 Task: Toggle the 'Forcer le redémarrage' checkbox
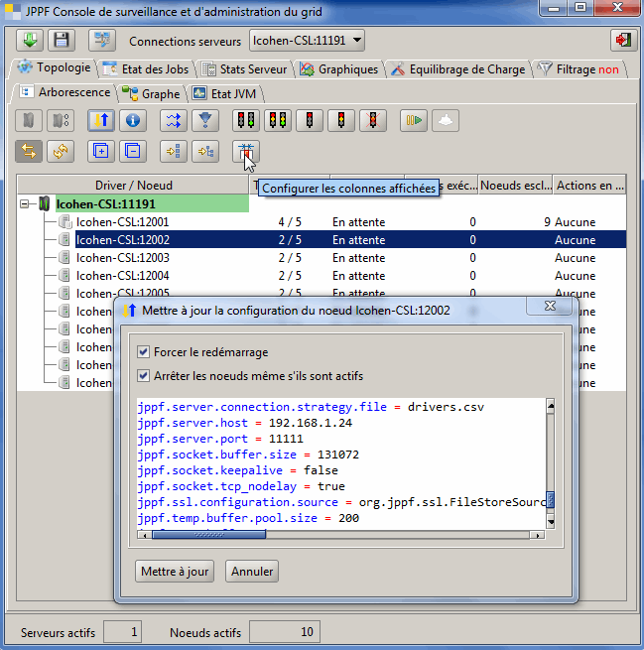(x=145, y=352)
